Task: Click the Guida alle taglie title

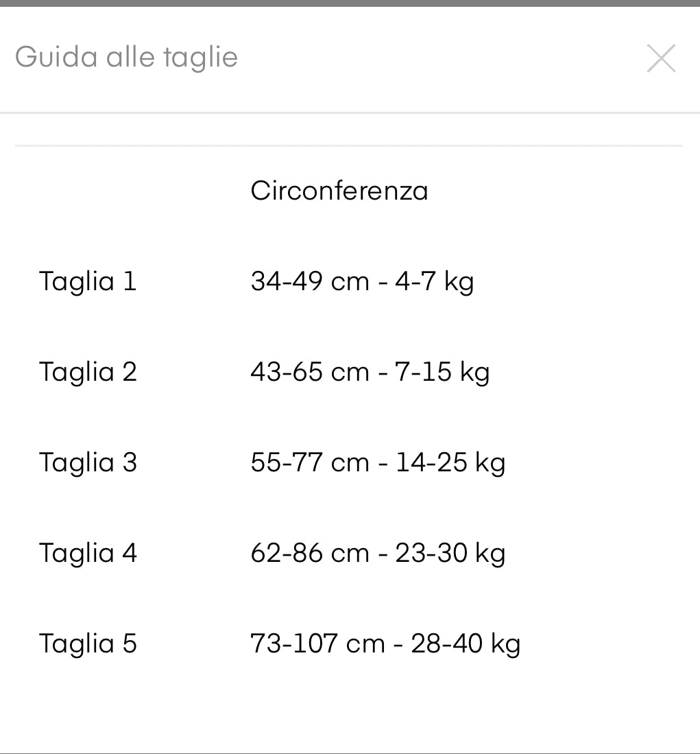Action: pos(126,57)
